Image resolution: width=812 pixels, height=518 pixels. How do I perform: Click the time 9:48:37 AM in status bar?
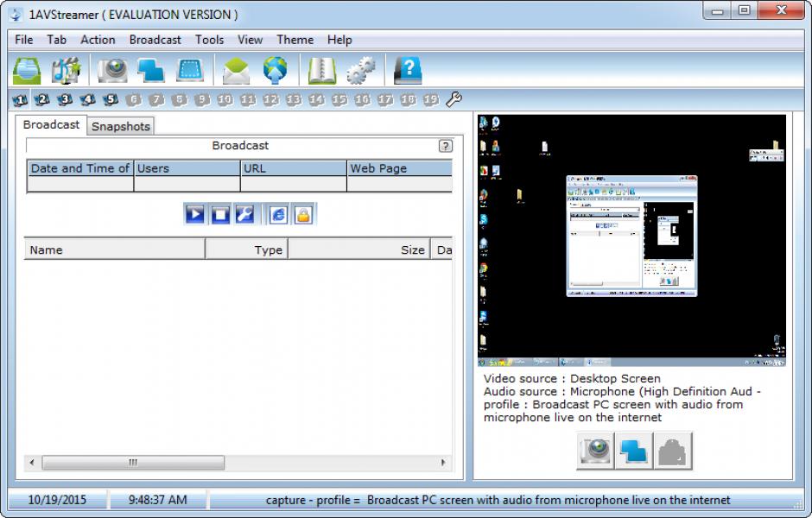tap(157, 500)
